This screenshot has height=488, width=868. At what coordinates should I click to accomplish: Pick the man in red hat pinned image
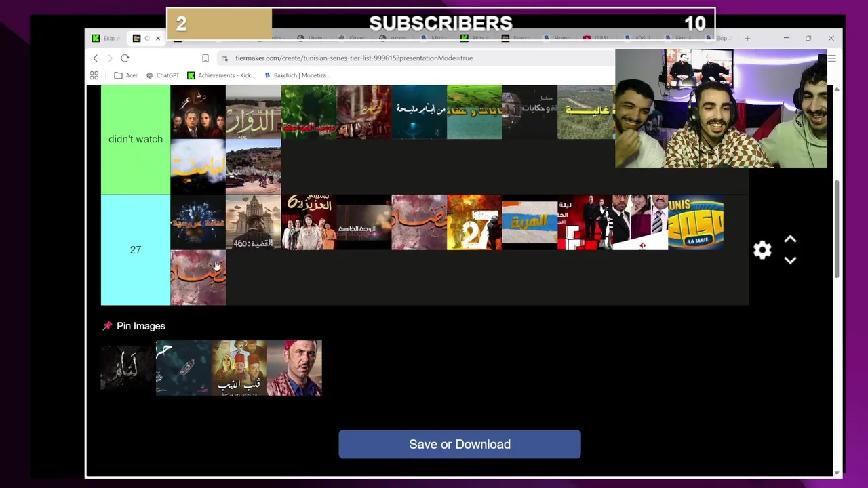[294, 368]
